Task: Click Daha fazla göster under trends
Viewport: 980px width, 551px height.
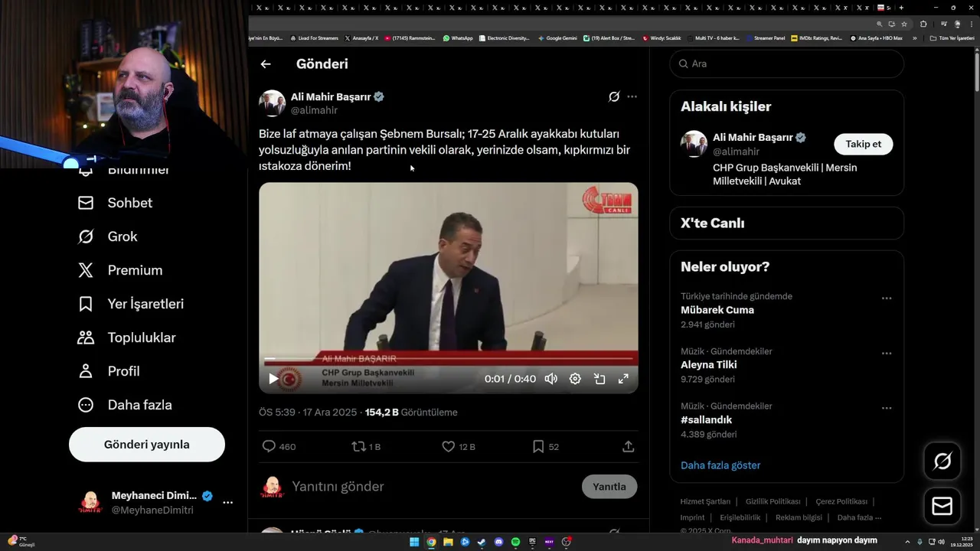Action: coord(720,465)
